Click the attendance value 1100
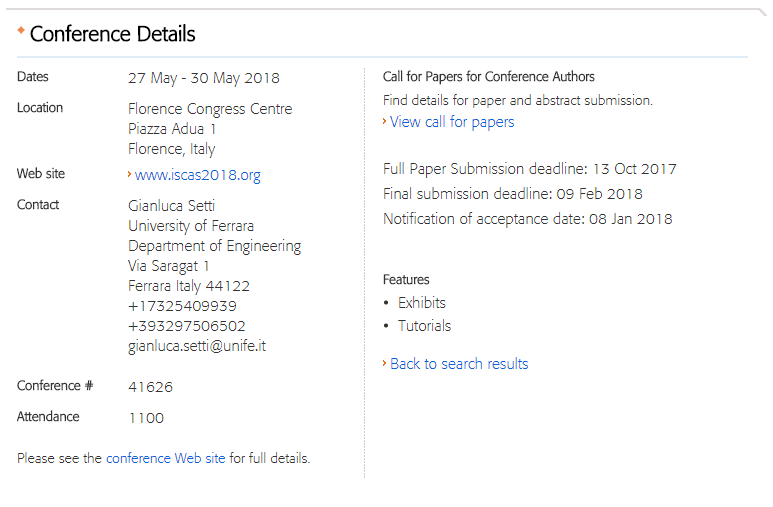Viewport: 773px width, 507px height. tap(146, 418)
